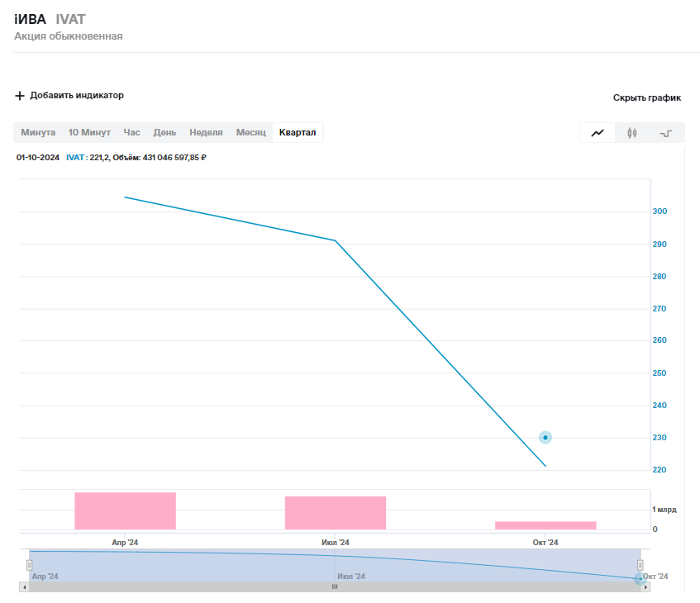
Task: Click the Добавить индикатор button
Action: click(77, 96)
